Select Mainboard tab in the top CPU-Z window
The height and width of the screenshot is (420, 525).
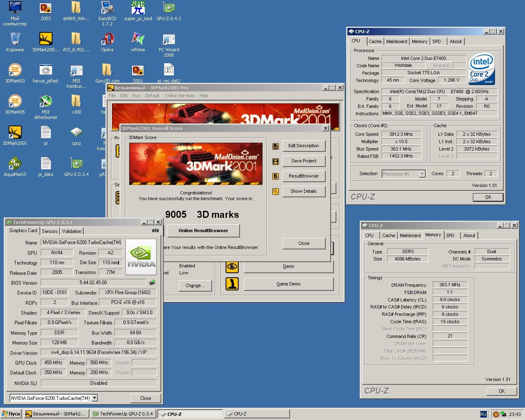click(x=397, y=41)
